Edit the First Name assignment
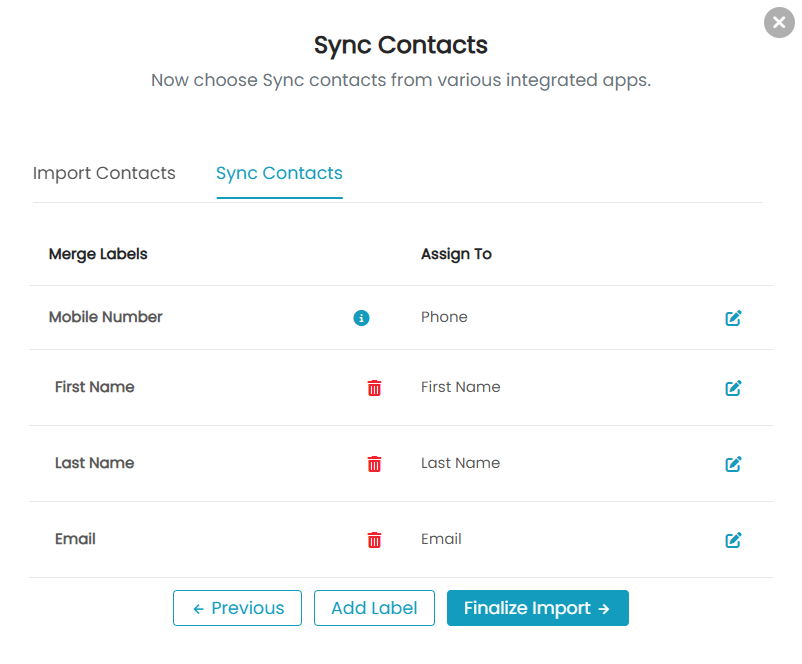 pos(733,388)
